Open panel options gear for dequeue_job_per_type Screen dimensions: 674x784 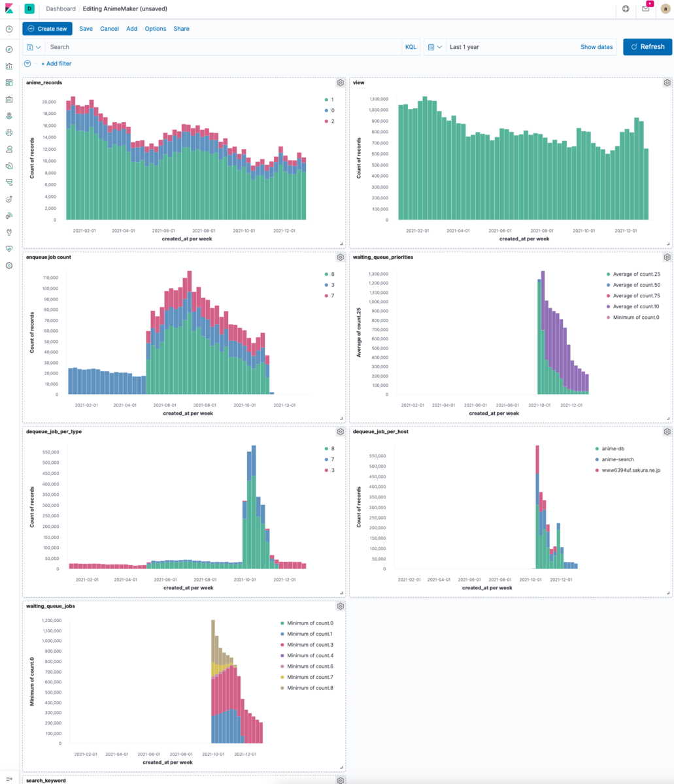click(340, 432)
